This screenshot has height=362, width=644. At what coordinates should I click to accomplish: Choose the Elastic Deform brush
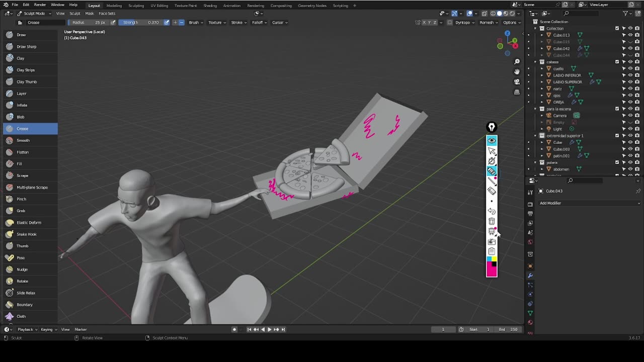(30, 222)
